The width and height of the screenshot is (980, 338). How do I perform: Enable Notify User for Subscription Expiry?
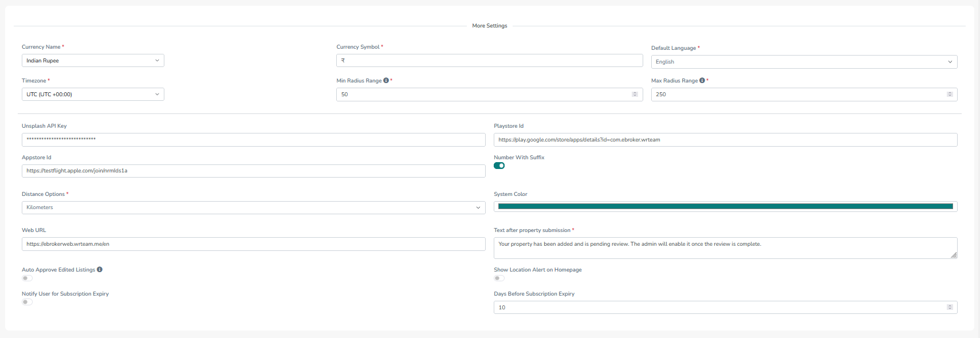27,302
